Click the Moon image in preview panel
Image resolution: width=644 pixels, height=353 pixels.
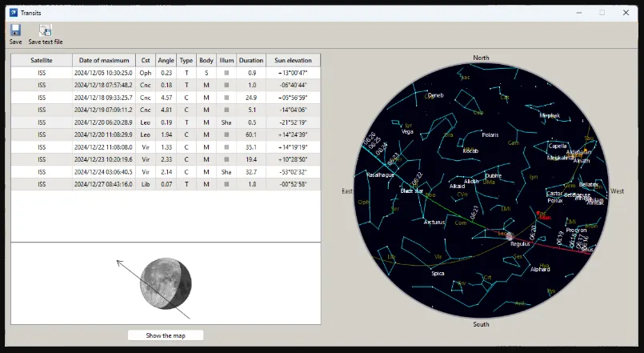(x=166, y=283)
